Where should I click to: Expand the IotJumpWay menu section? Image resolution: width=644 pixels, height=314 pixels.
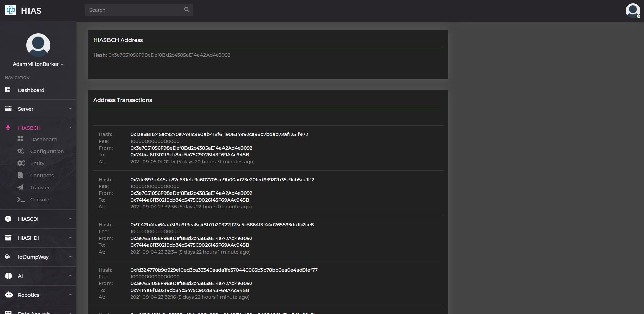(38, 257)
